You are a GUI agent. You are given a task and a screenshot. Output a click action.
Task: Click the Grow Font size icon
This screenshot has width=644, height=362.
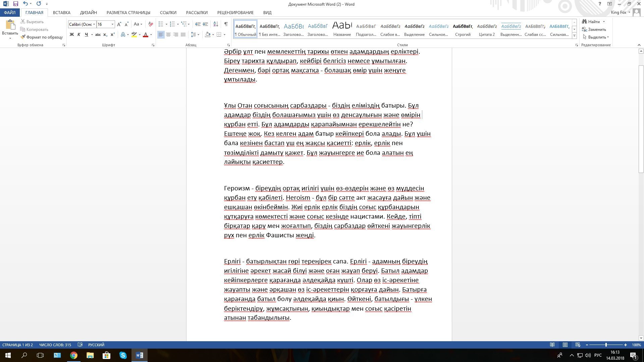(119, 24)
